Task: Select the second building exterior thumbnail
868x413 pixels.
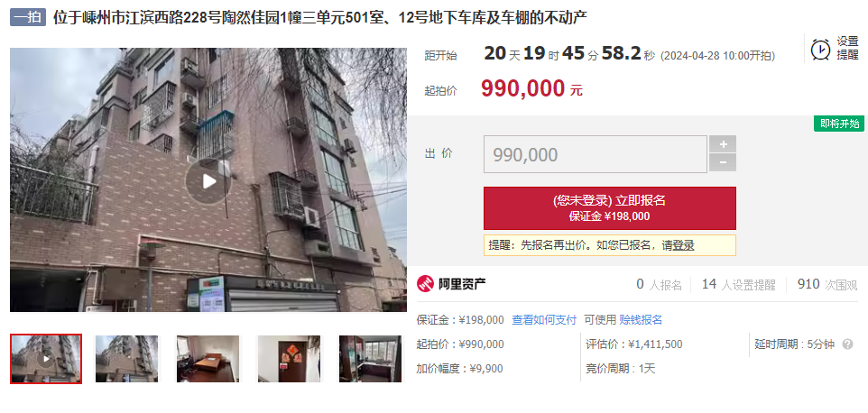Action: (x=126, y=359)
